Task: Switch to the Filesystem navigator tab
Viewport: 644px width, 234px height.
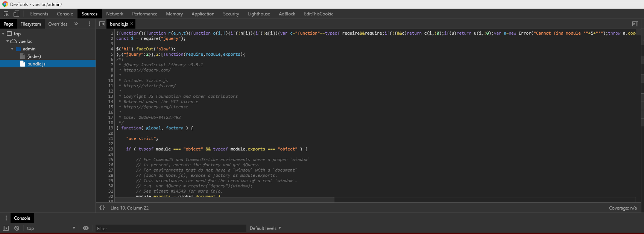Action: 30,24
